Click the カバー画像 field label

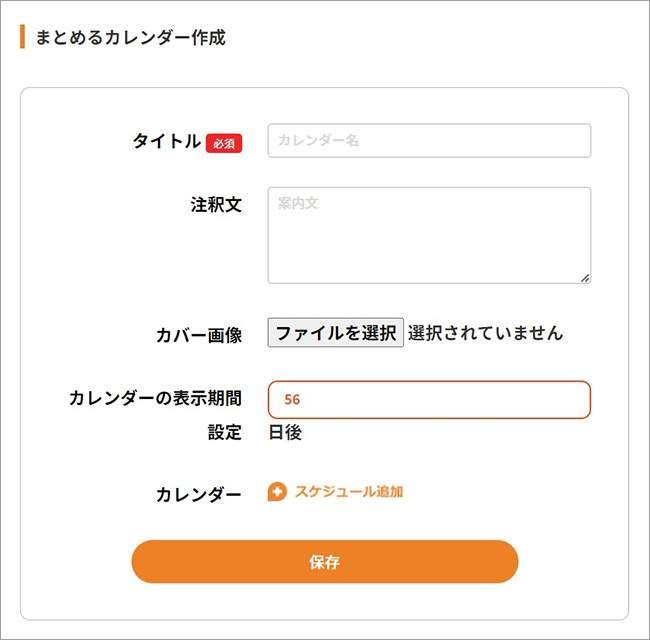[x=199, y=335]
